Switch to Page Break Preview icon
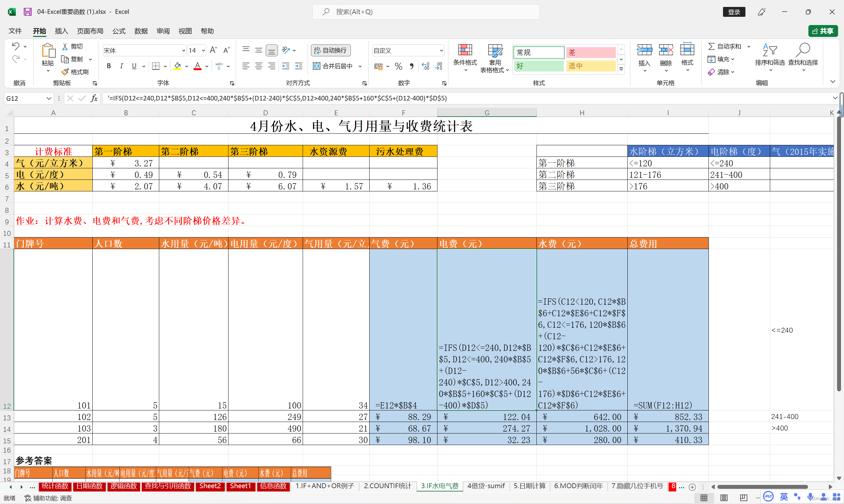Image resolution: width=844 pixels, height=504 pixels. point(743,497)
